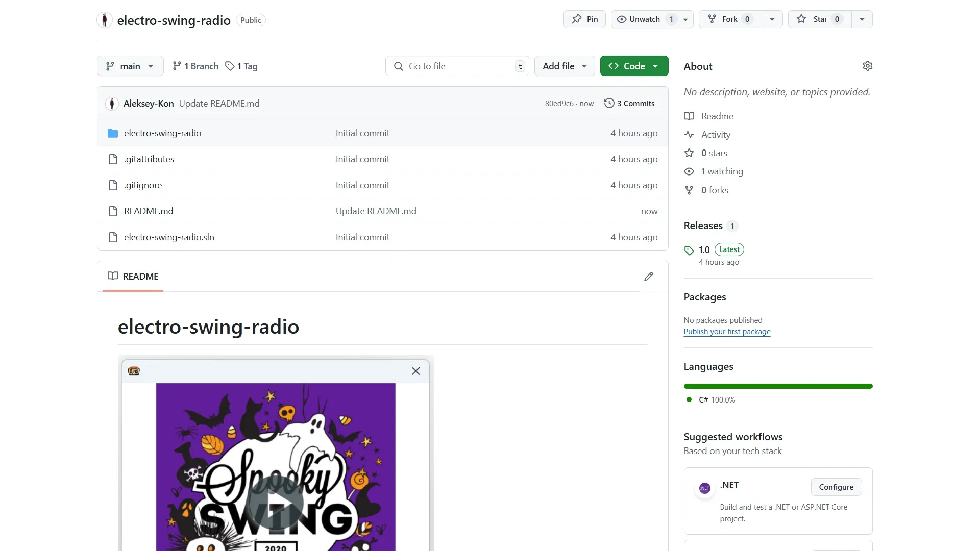The width and height of the screenshot is (980, 551).
Task: Open the .gitattributes file
Action: tap(149, 159)
